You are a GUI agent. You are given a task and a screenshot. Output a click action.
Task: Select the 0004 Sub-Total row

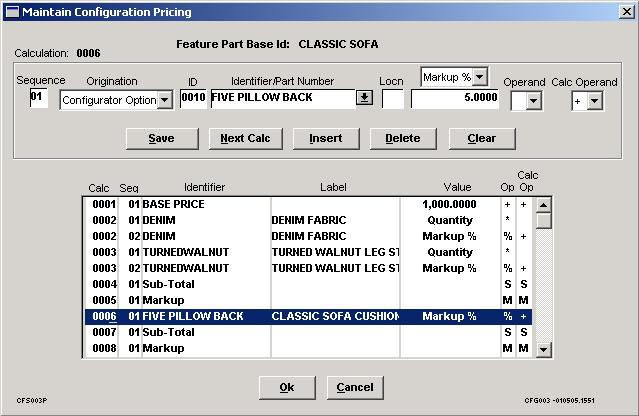pyautogui.click(x=308, y=284)
